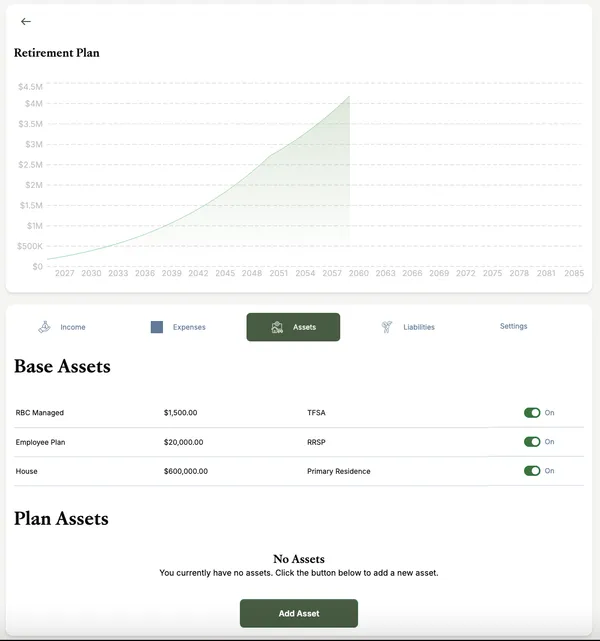The image size is (600, 641).
Task: Click the Add Asset button
Action: coord(299,613)
